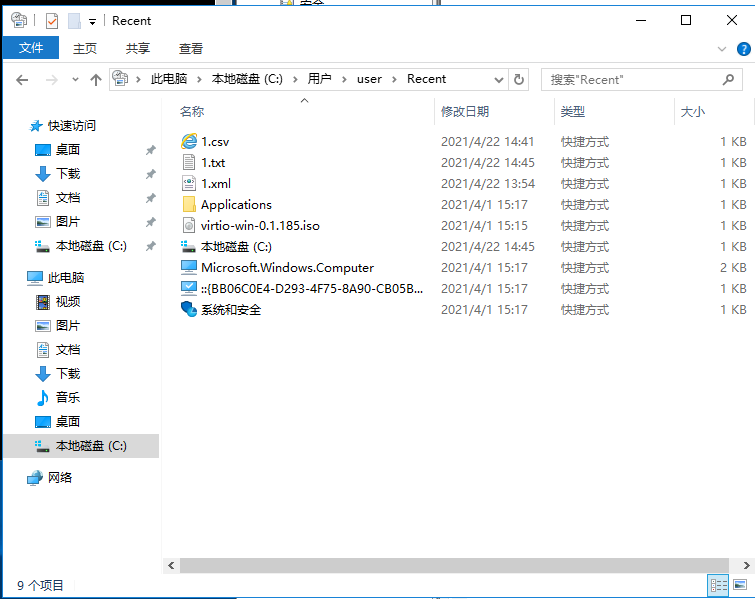Click the ::{BB06C0E4-D293... shortcut icon
Image resolution: width=755 pixels, height=599 pixels.
coord(189,288)
